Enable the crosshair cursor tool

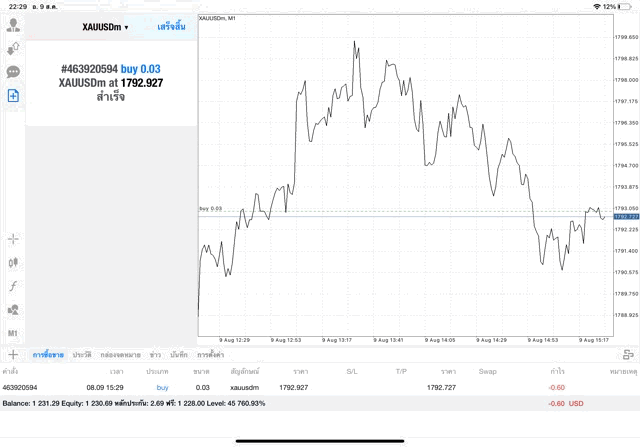(x=13, y=239)
